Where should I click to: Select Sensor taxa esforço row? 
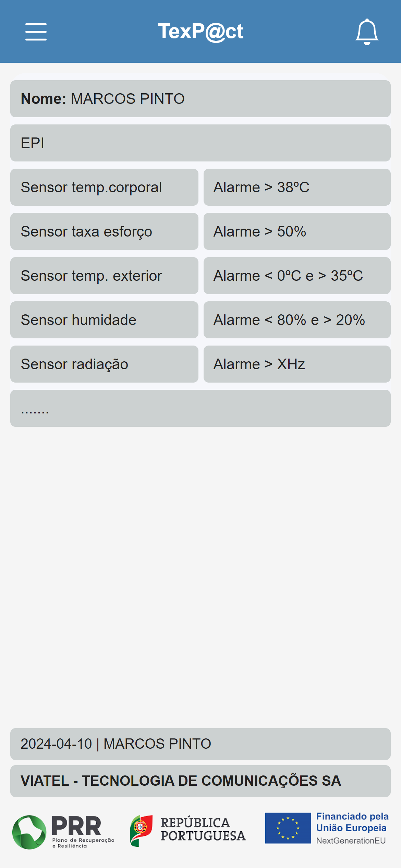[x=104, y=231]
